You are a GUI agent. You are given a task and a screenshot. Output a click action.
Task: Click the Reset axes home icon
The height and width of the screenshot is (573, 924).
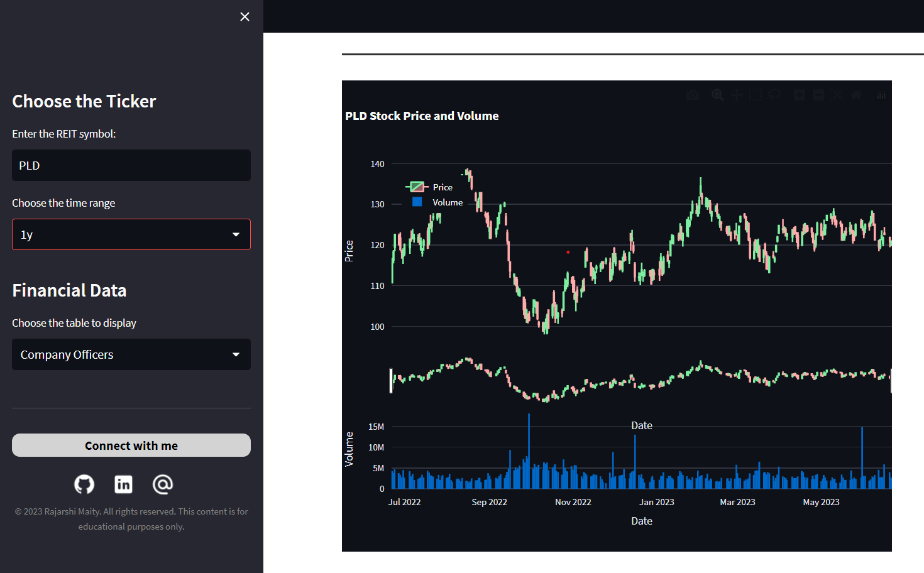click(856, 95)
